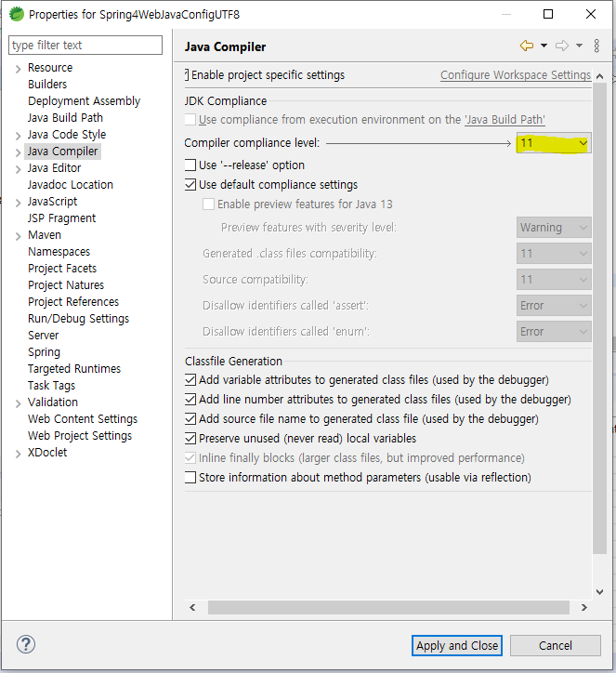Expand the XDoclet tree node
This screenshot has height=673, width=616.
[18, 454]
